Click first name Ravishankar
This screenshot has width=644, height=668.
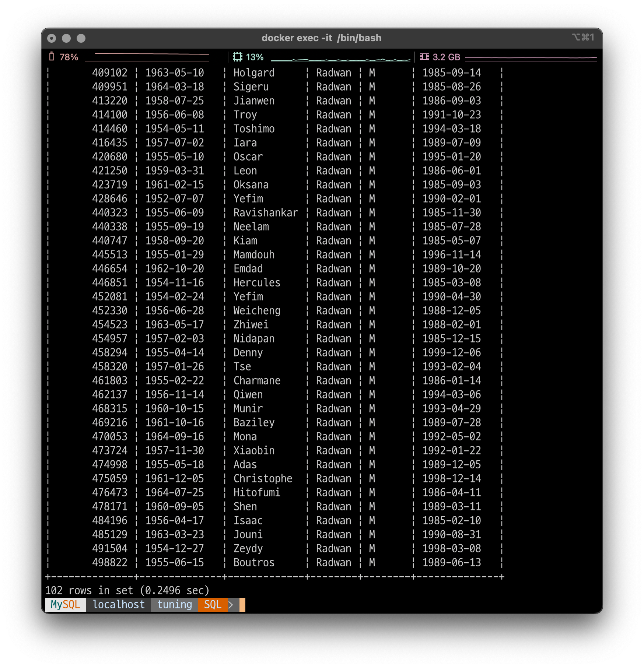pos(266,213)
